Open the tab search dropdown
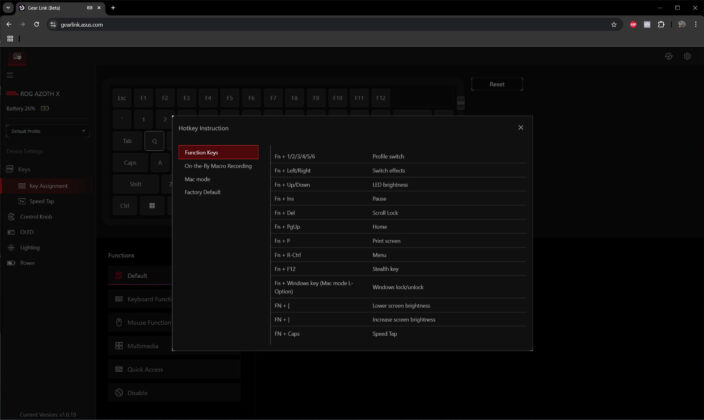The height and width of the screenshot is (420, 704). pyautogui.click(x=8, y=8)
